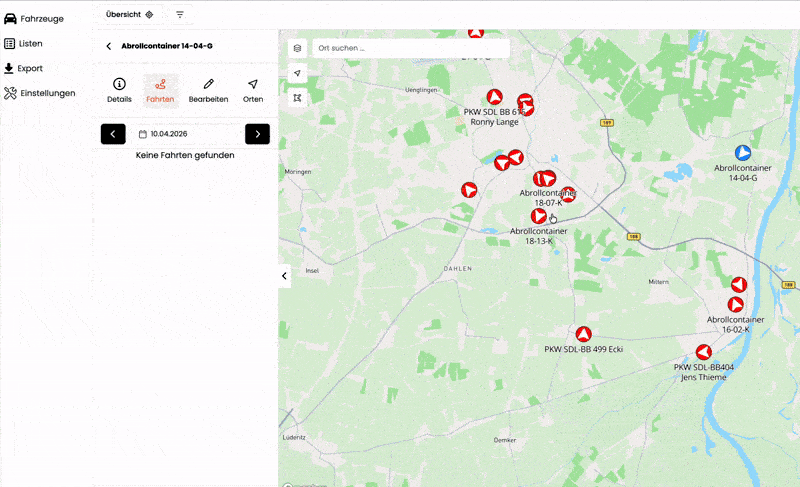Select PKW SDL-BB 499 Ecki marker
The width and height of the screenshot is (800, 487).
(584, 335)
